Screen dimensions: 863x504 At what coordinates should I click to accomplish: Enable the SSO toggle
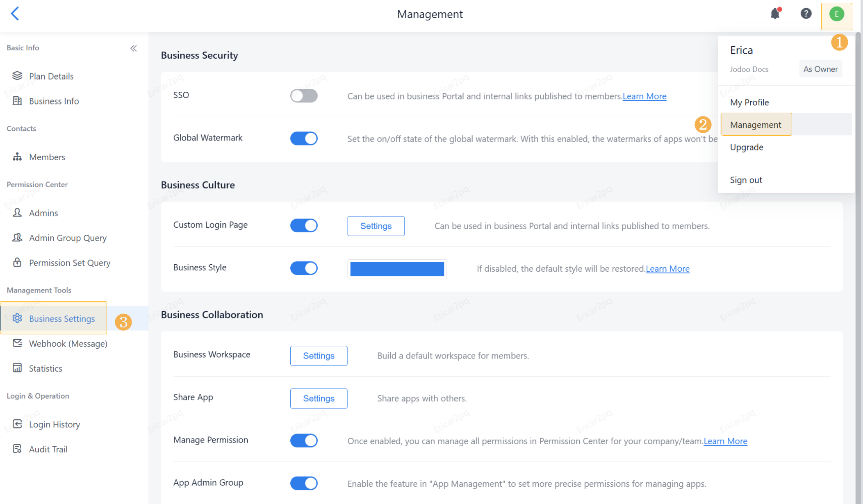coord(304,96)
